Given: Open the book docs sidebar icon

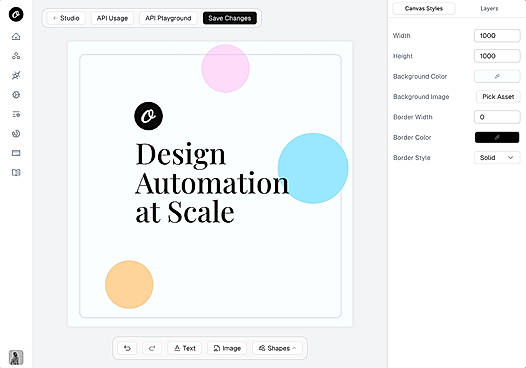Looking at the screenshot, I should [16, 172].
